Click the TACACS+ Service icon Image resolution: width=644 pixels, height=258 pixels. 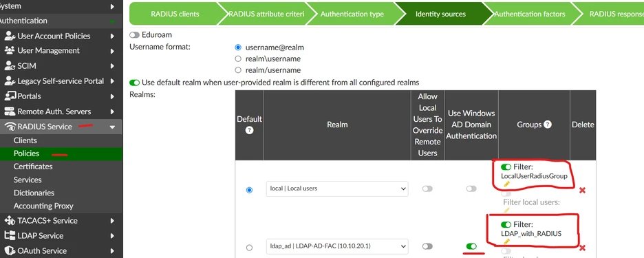pyautogui.click(x=10, y=221)
